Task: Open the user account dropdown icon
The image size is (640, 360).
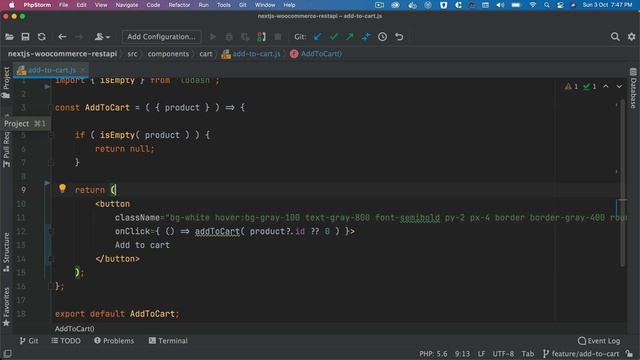Action: pyautogui.click(x=102, y=37)
